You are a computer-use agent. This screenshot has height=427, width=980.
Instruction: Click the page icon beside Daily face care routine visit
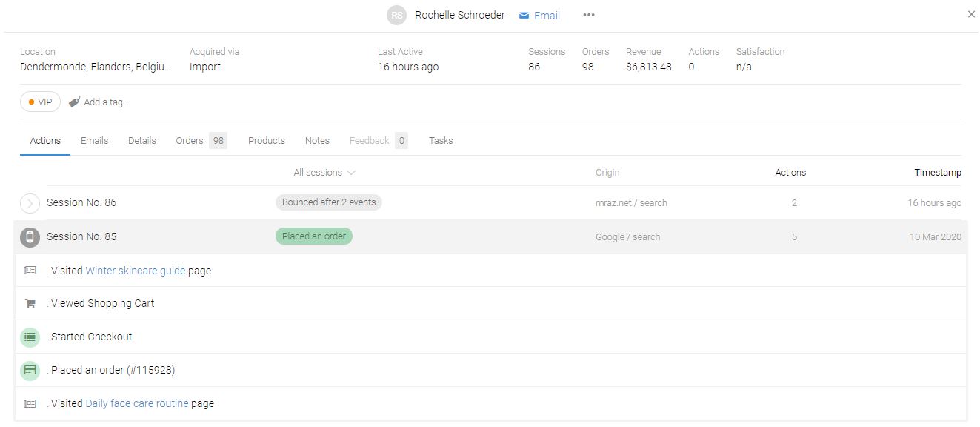[30, 403]
